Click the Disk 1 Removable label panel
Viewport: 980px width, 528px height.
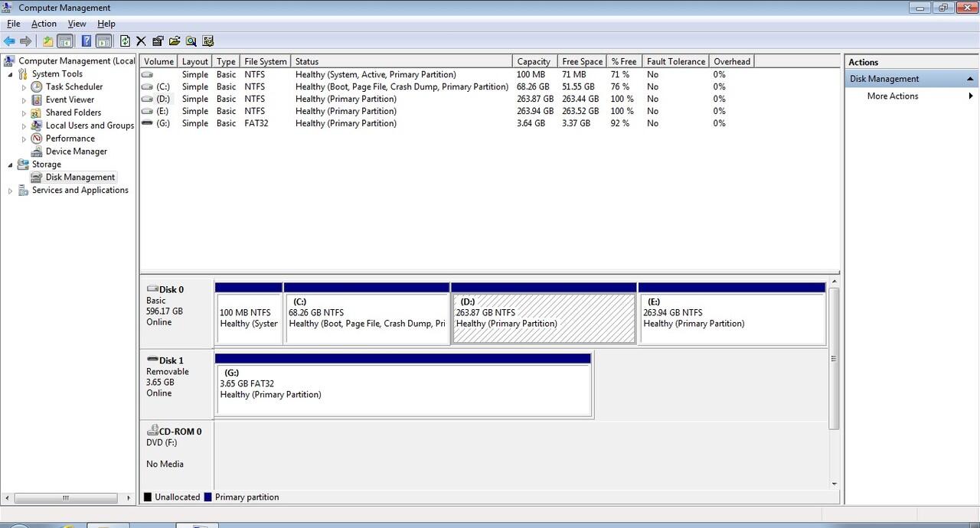point(177,385)
